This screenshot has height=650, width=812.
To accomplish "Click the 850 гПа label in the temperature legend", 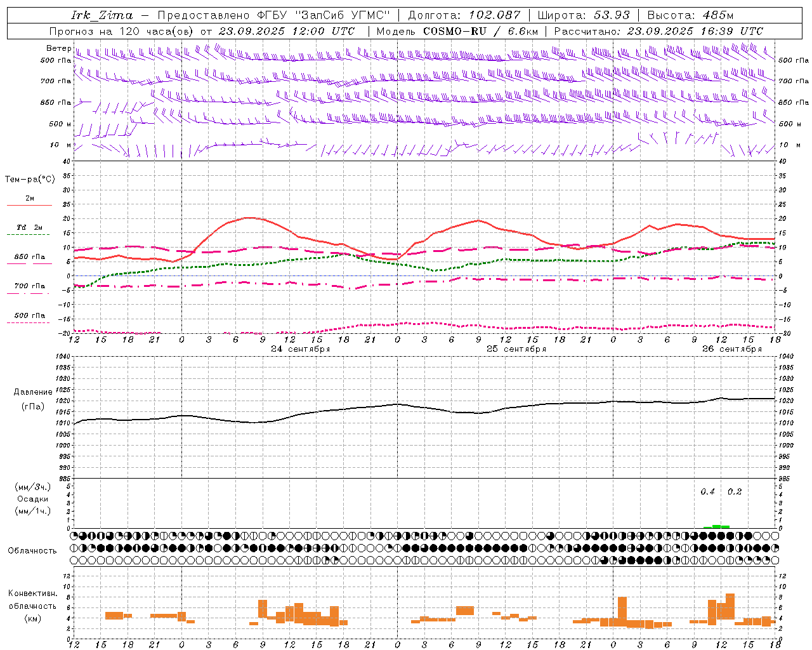I will tap(30, 257).
